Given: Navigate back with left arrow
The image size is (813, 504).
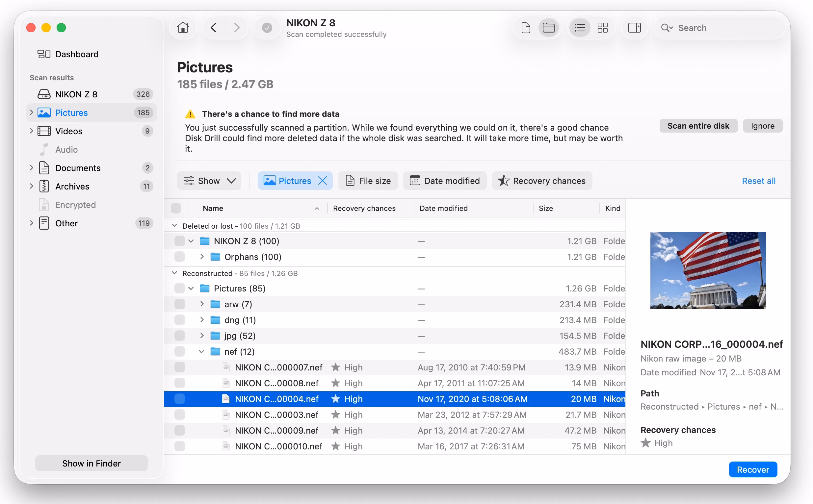Looking at the screenshot, I should pyautogui.click(x=214, y=28).
